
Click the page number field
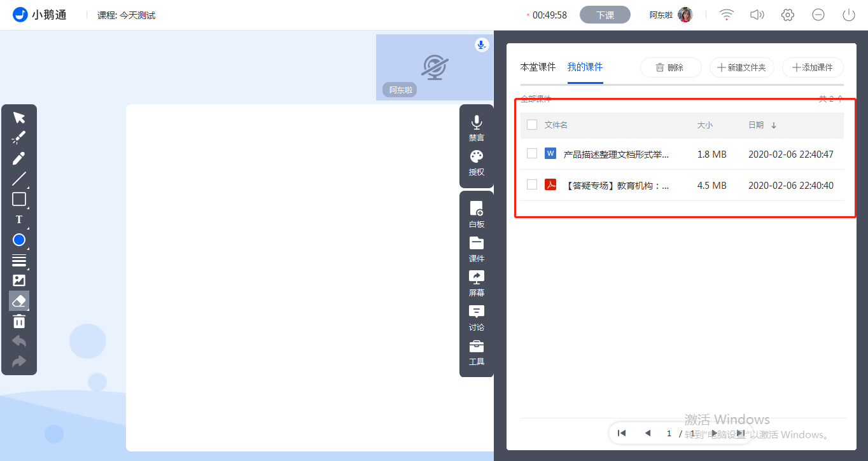(x=669, y=433)
